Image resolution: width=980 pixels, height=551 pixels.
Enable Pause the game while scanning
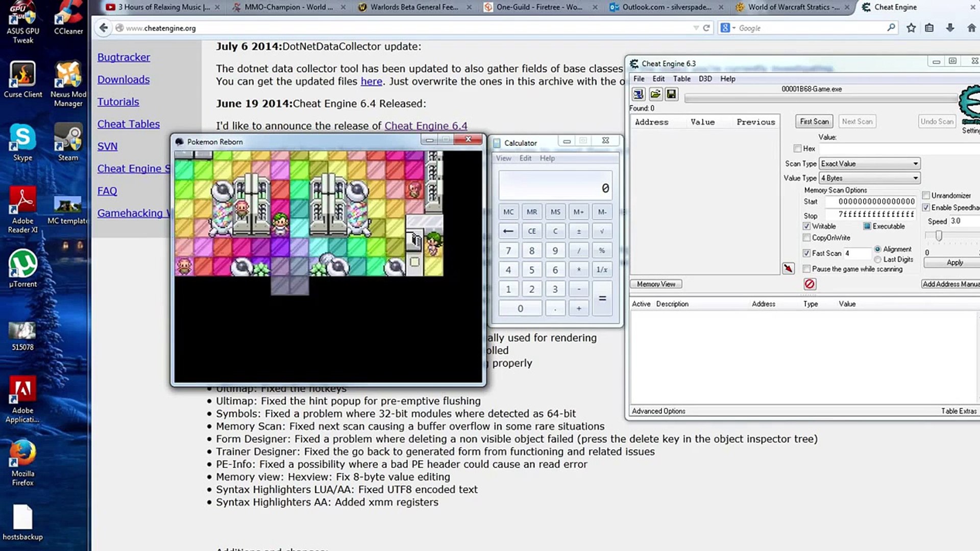[806, 269]
